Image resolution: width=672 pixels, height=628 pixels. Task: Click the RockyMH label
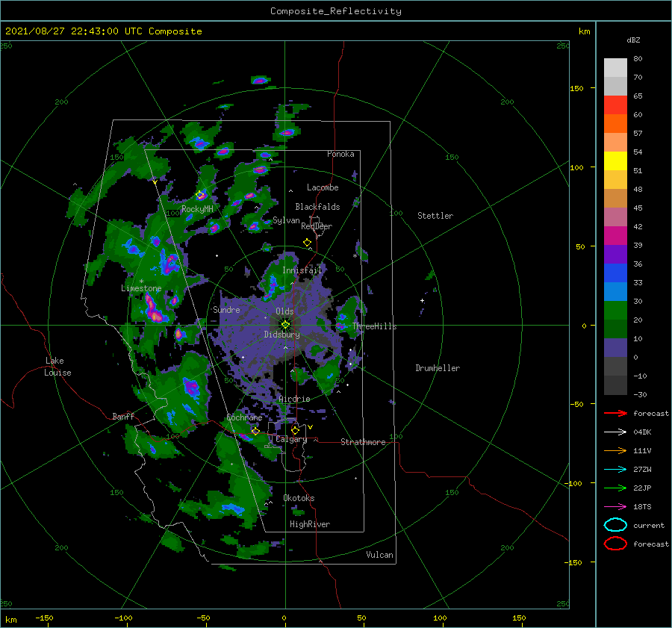point(197,210)
